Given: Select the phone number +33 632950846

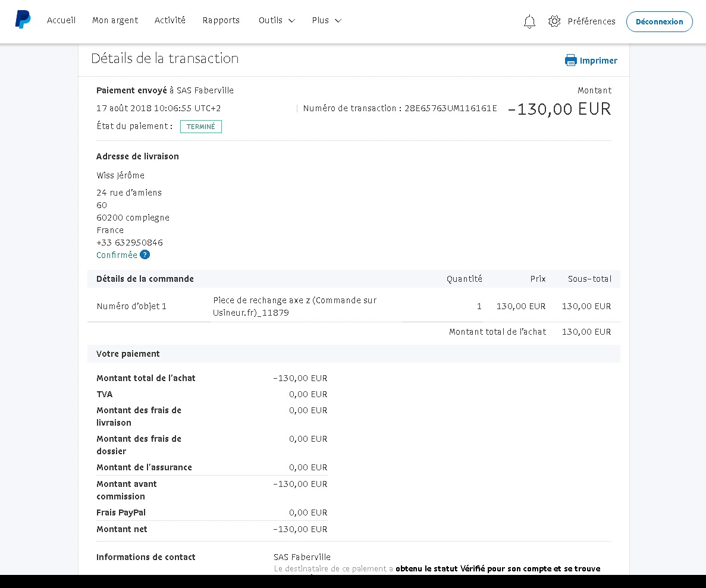Looking at the screenshot, I should point(130,242).
